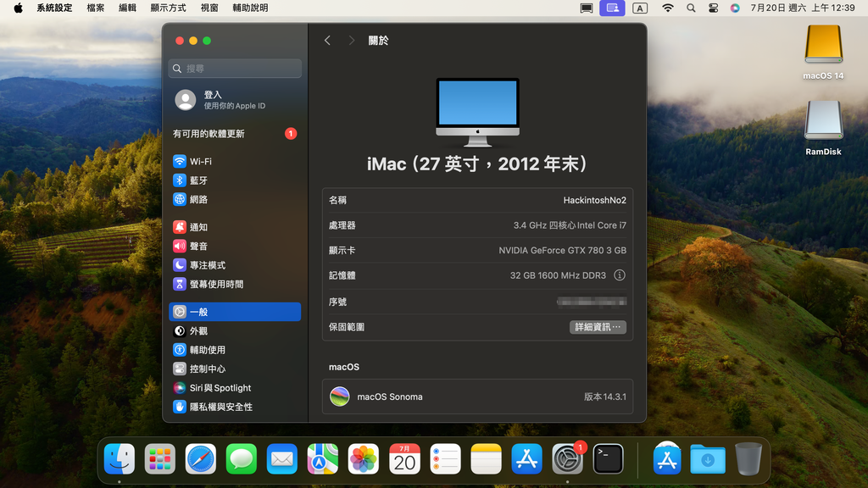
Task: Open Siri與Spotlight settings
Action: coord(235,388)
